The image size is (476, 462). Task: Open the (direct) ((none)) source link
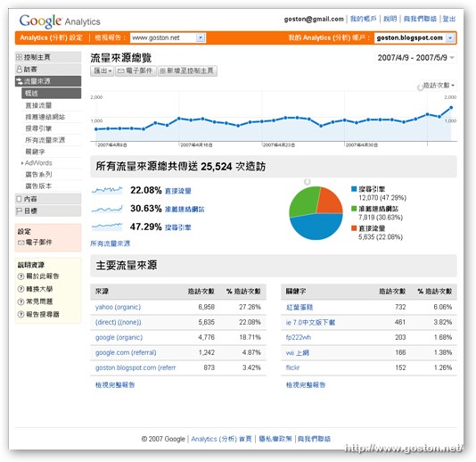118,322
